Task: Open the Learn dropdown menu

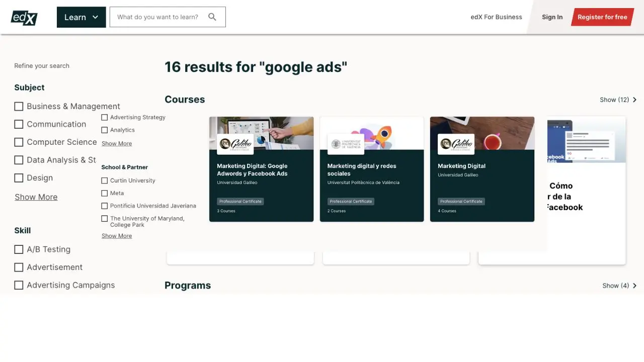Action: click(x=81, y=17)
